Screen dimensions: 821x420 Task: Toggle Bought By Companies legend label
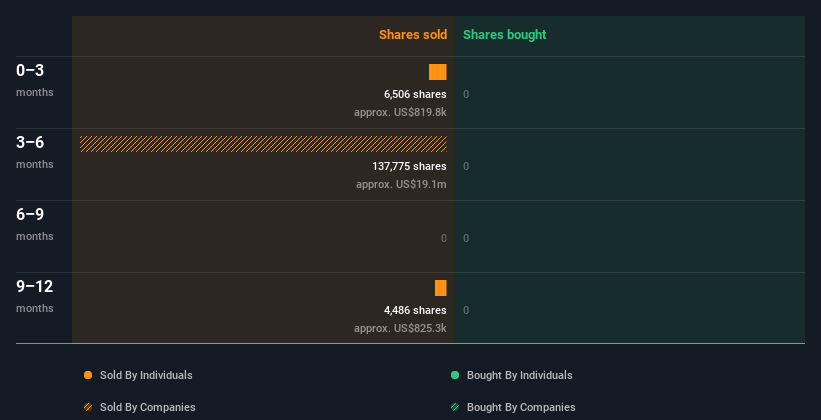pyautogui.click(x=521, y=407)
